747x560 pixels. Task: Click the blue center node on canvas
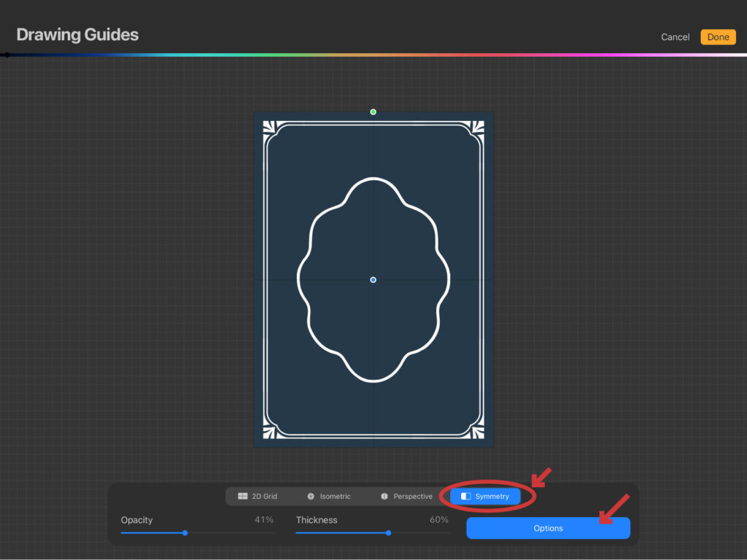point(373,280)
